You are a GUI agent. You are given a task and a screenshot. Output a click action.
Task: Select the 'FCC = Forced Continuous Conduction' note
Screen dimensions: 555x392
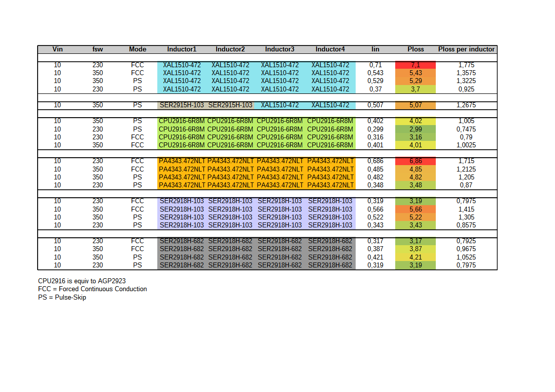click(x=92, y=289)
